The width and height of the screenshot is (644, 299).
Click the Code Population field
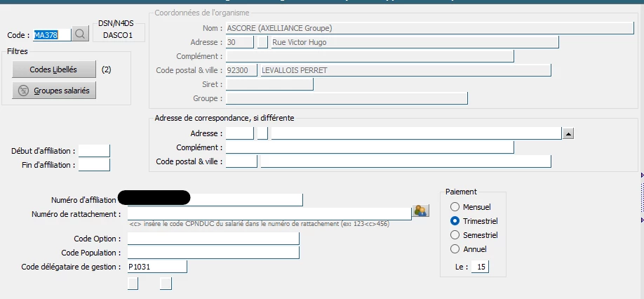(213, 253)
